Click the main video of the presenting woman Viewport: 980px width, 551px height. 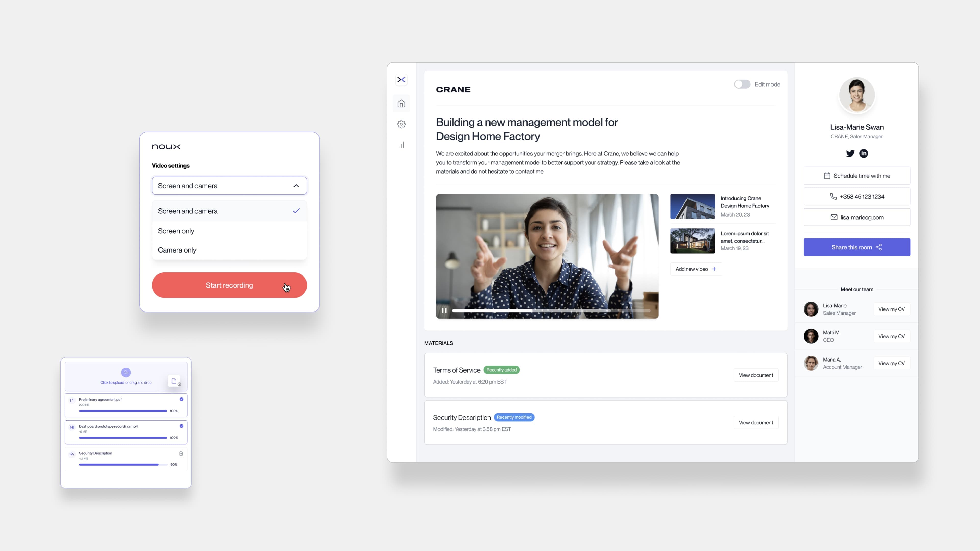[x=547, y=256]
